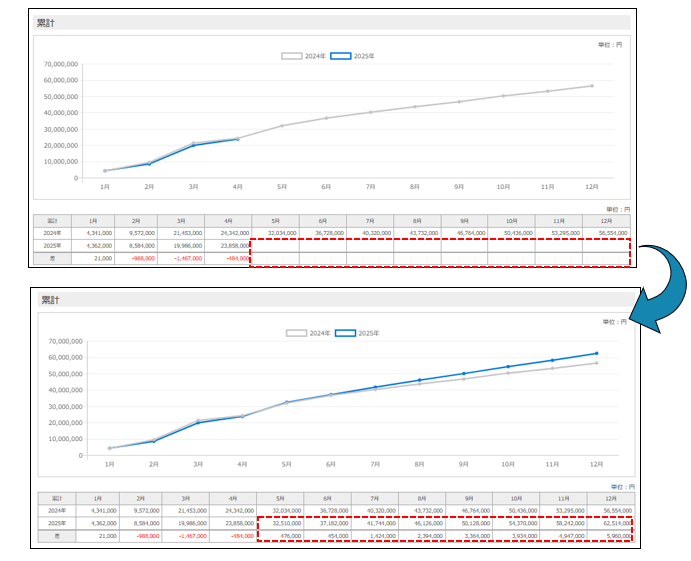The width and height of the screenshot is (691, 561).
Task: Click the 4月 point on top chart's blue line
Action: pos(237,139)
